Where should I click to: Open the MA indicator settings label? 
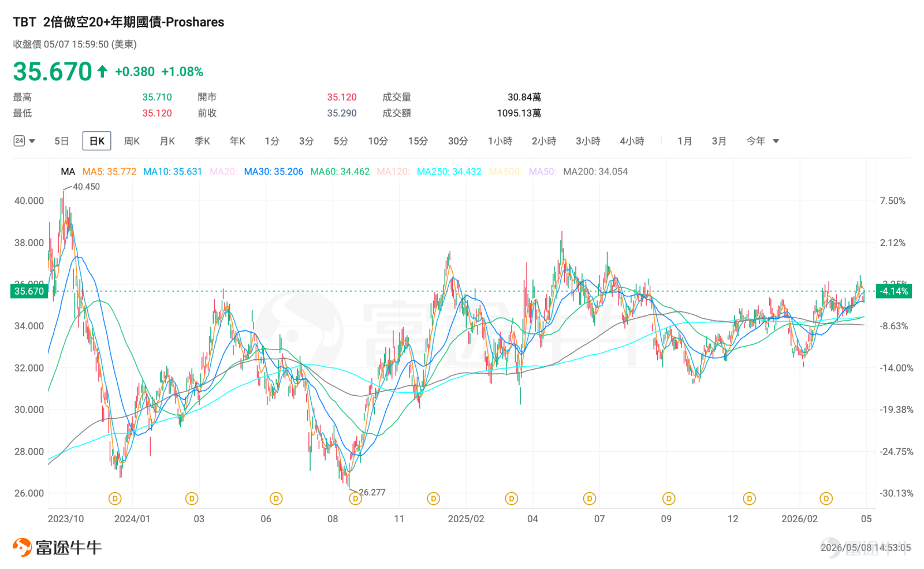(68, 172)
